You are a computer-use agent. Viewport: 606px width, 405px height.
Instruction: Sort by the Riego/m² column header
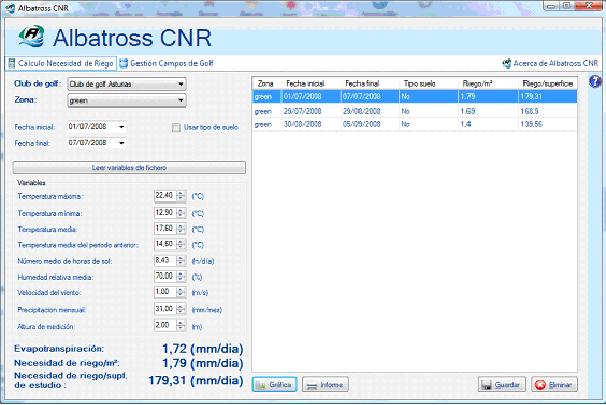[x=488, y=83]
